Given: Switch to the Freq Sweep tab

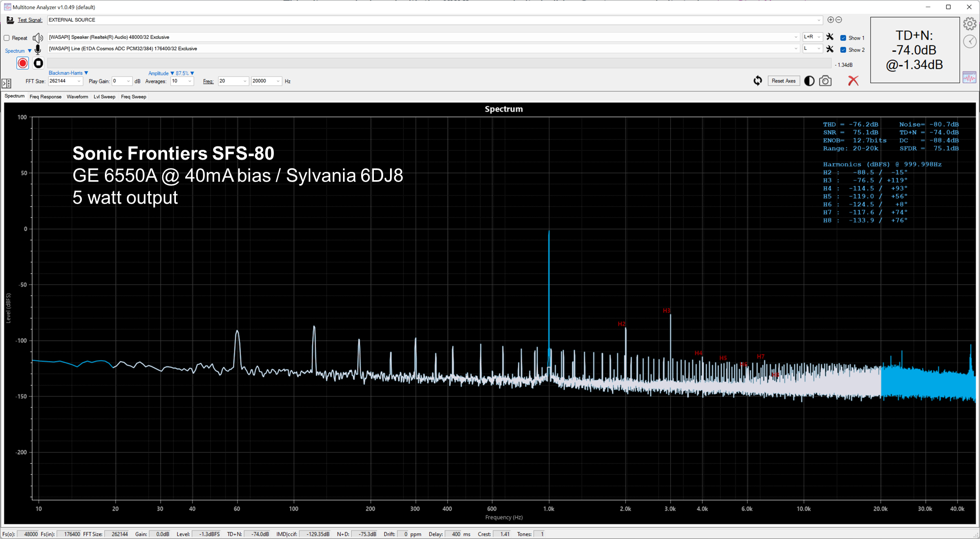Looking at the screenshot, I should click(134, 96).
